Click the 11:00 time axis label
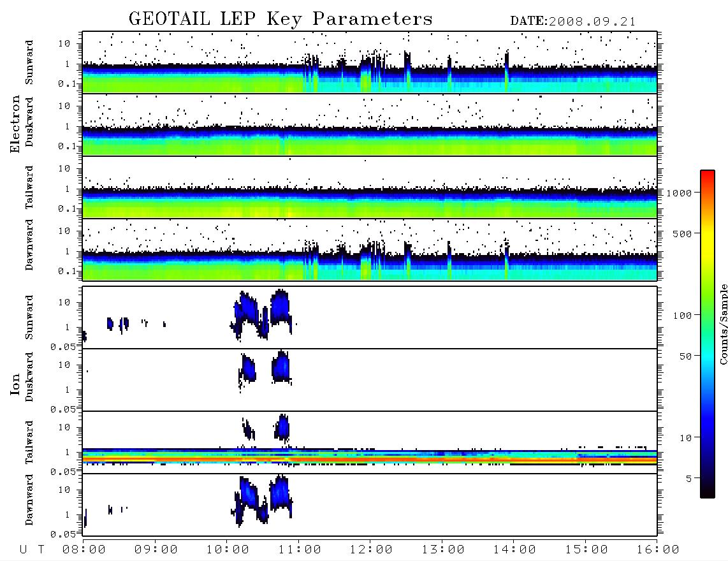This screenshot has height=561, width=728. [299, 550]
